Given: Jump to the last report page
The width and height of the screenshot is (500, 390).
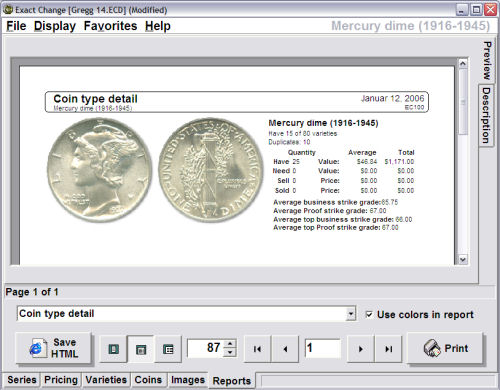Looking at the screenshot, I should (x=388, y=349).
